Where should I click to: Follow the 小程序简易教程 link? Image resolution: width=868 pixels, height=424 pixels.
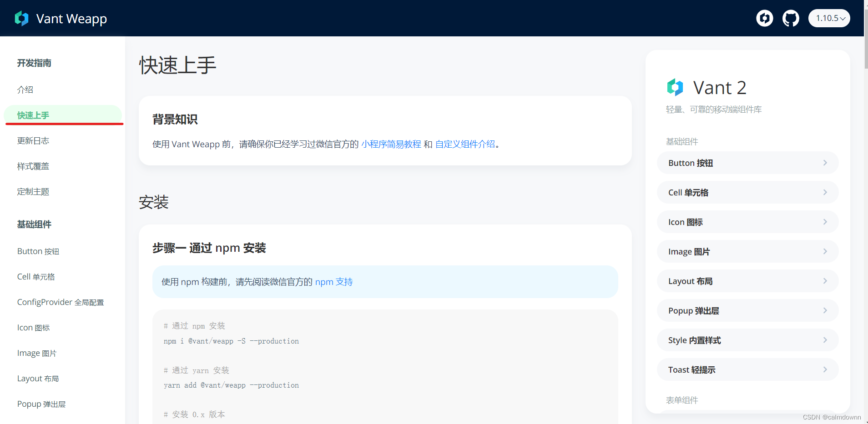(391, 144)
